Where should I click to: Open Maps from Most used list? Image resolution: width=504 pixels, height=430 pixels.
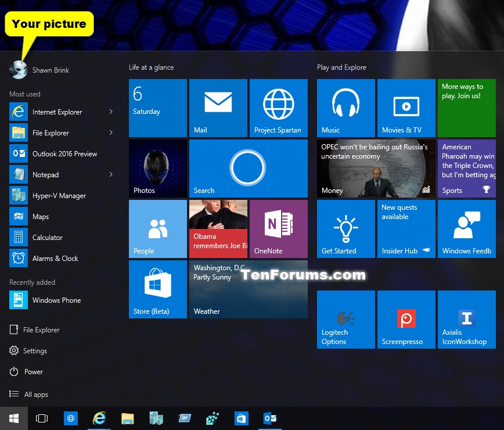pos(41,216)
